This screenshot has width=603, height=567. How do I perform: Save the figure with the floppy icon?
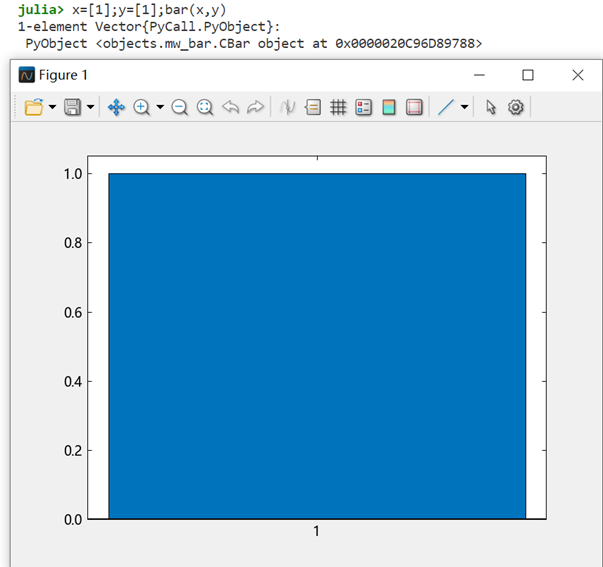coord(72,107)
